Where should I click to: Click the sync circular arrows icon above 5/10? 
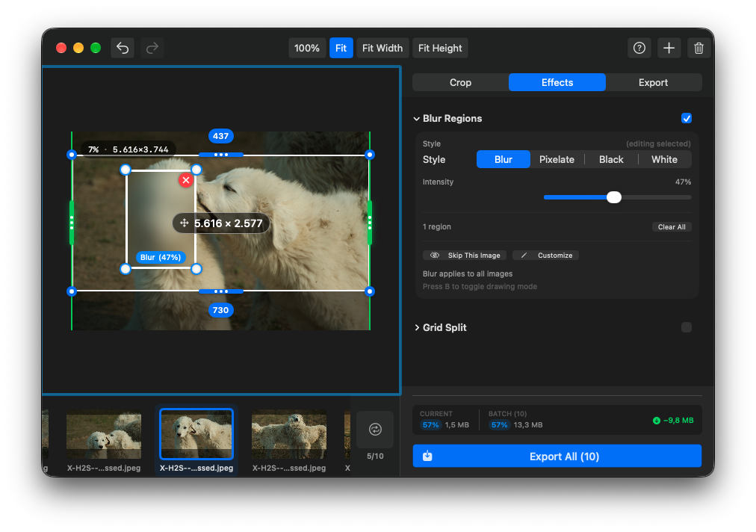coord(375,430)
